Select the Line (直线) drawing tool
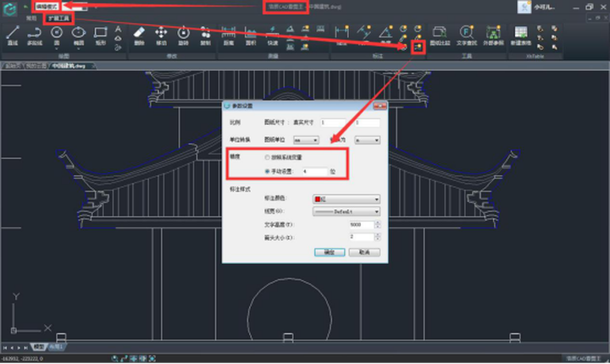The height and width of the screenshot is (364, 610). [x=13, y=36]
